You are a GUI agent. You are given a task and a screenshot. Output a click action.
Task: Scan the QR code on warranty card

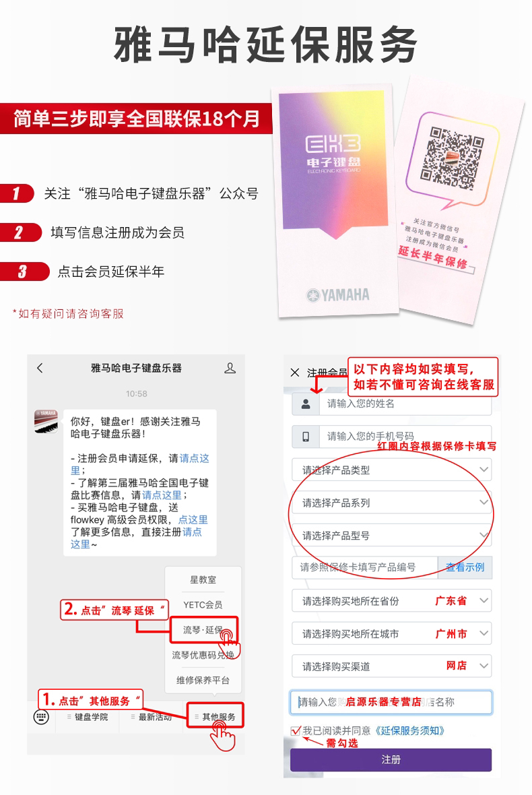pyautogui.click(x=452, y=157)
